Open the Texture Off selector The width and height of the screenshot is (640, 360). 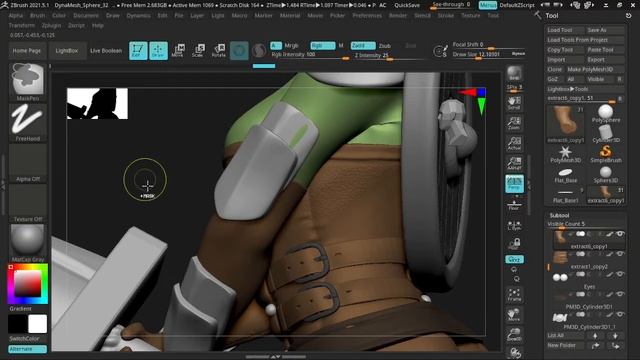pyautogui.click(x=28, y=203)
